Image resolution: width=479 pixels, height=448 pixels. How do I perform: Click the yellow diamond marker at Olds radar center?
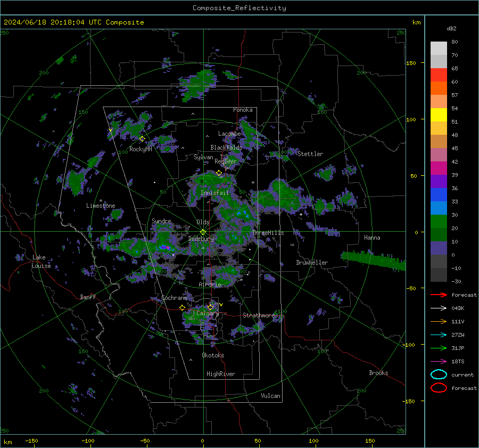[x=203, y=232]
